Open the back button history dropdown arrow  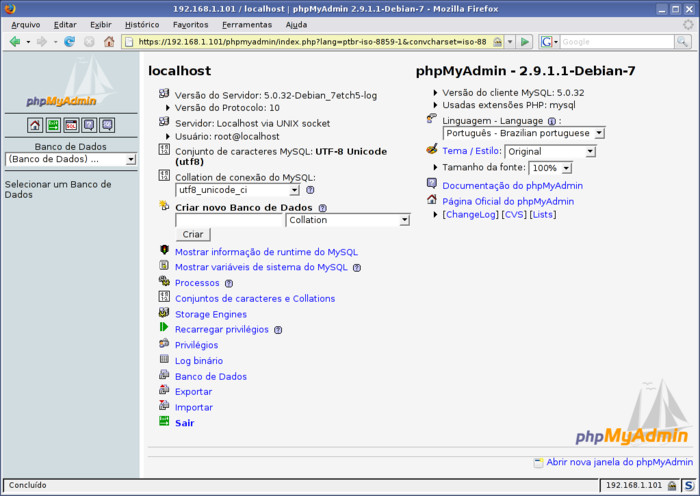[28, 42]
